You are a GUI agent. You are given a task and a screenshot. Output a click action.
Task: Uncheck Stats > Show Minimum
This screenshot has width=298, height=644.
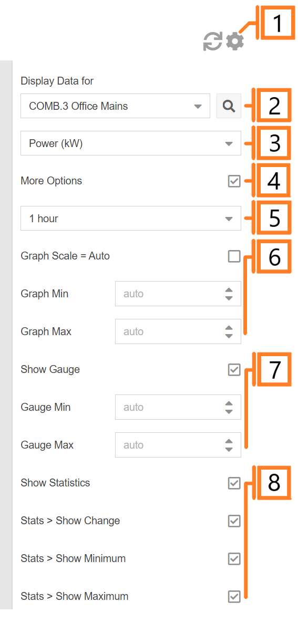tap(234, 559)
